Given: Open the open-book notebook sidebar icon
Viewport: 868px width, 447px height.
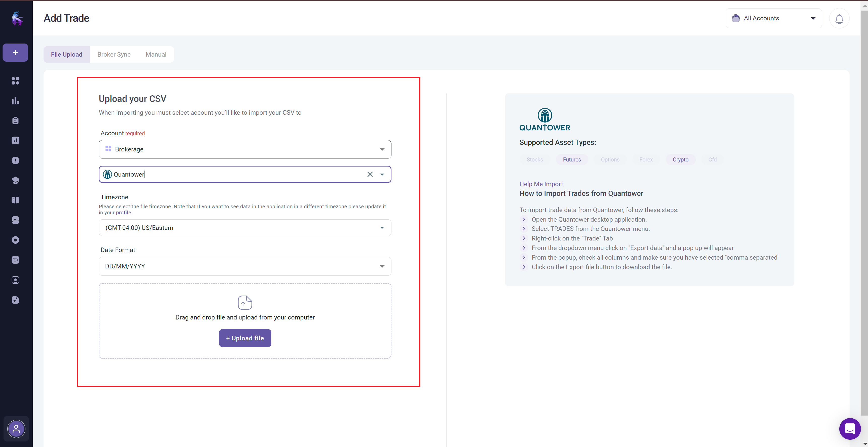Looking at the screenshot, I should 15,200.
